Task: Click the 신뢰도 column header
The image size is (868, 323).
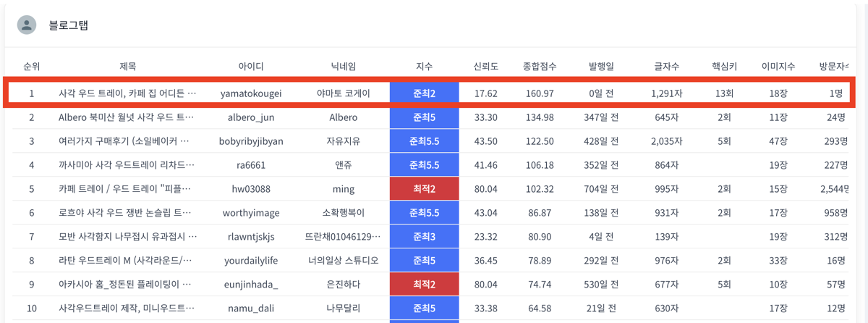Action: pos(485,67)
